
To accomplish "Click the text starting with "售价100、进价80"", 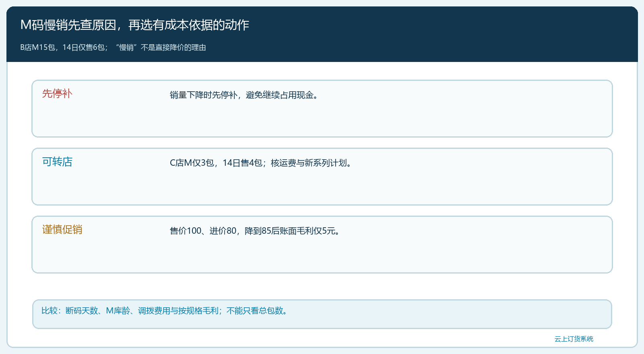I will coord(255,231).
